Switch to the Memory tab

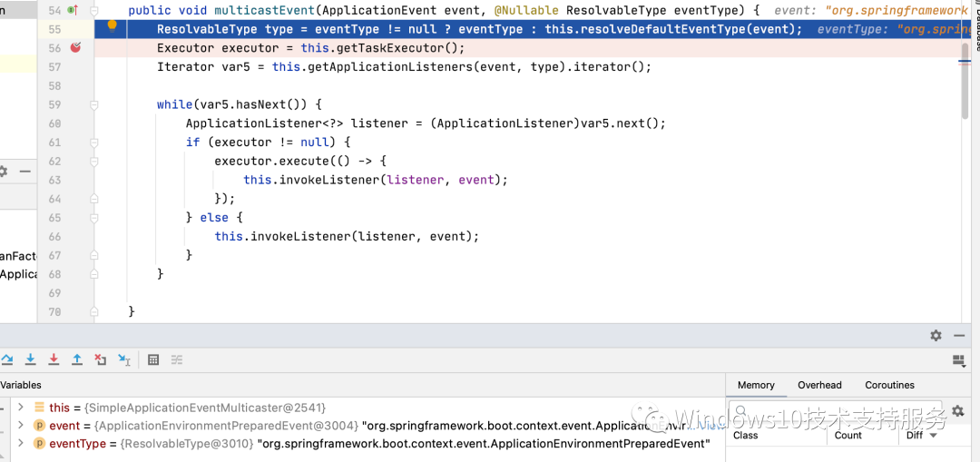tap(756, 385)
